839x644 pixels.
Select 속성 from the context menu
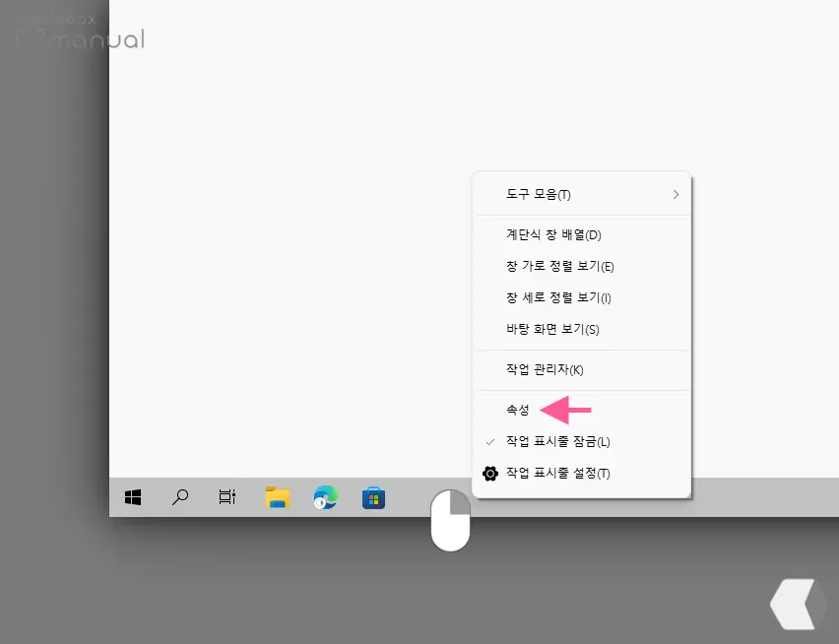pyautogui.click(x=516, y=411)
